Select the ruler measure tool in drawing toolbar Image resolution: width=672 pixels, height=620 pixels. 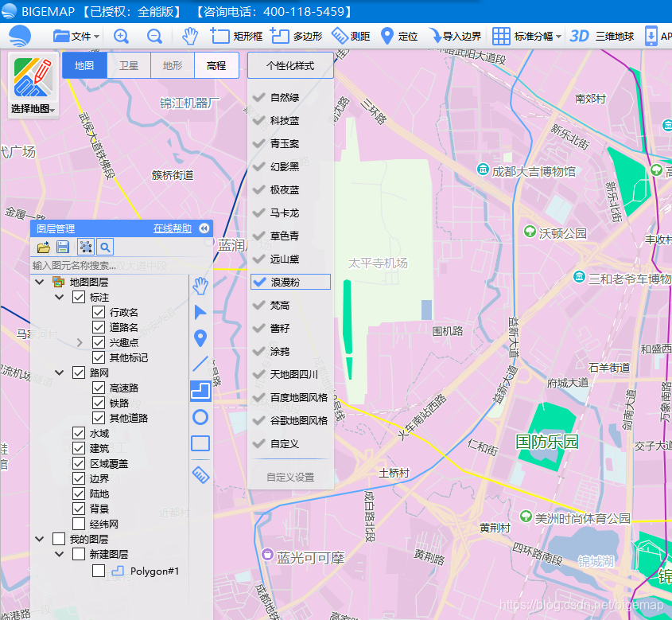[x=200, y=474]
